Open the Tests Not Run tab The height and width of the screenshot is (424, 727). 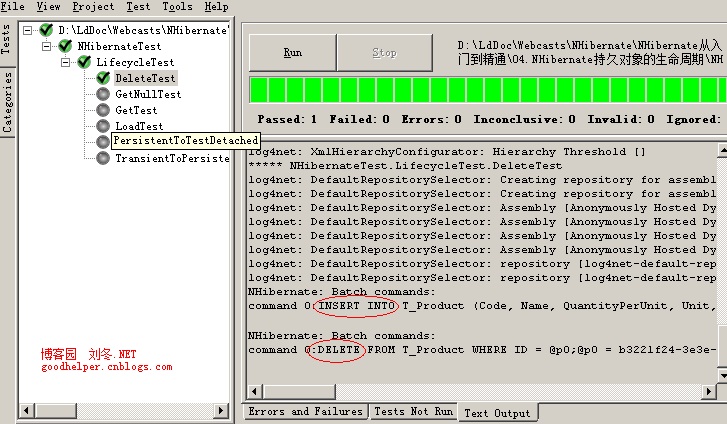point(413,411)
